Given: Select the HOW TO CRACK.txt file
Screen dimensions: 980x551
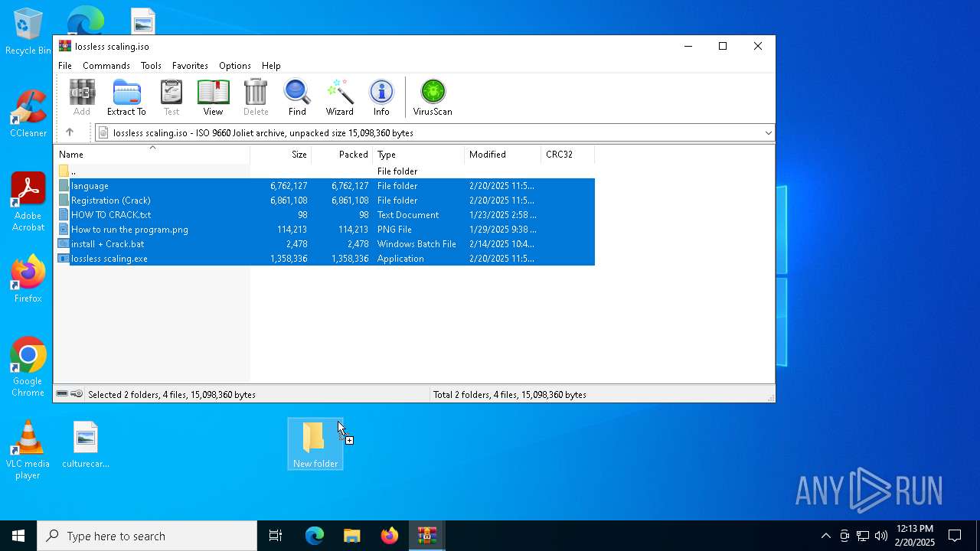Looking at the screenshot, I should pos(325,215).
